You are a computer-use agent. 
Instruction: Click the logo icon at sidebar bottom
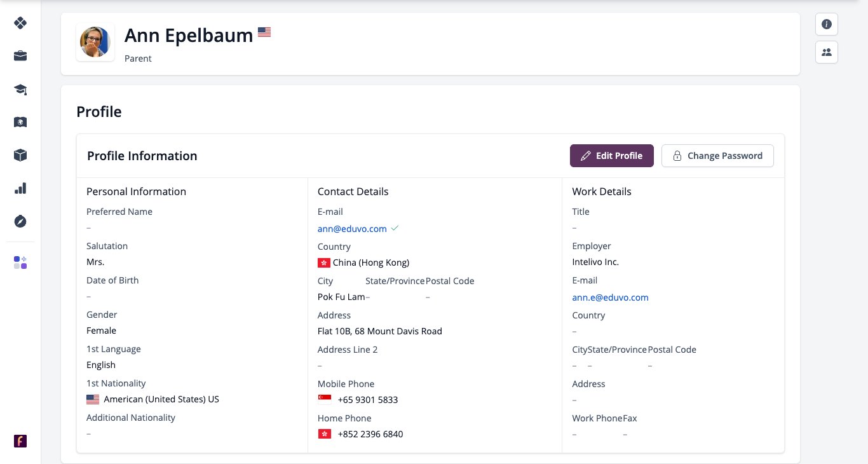[x=20, y=441]
